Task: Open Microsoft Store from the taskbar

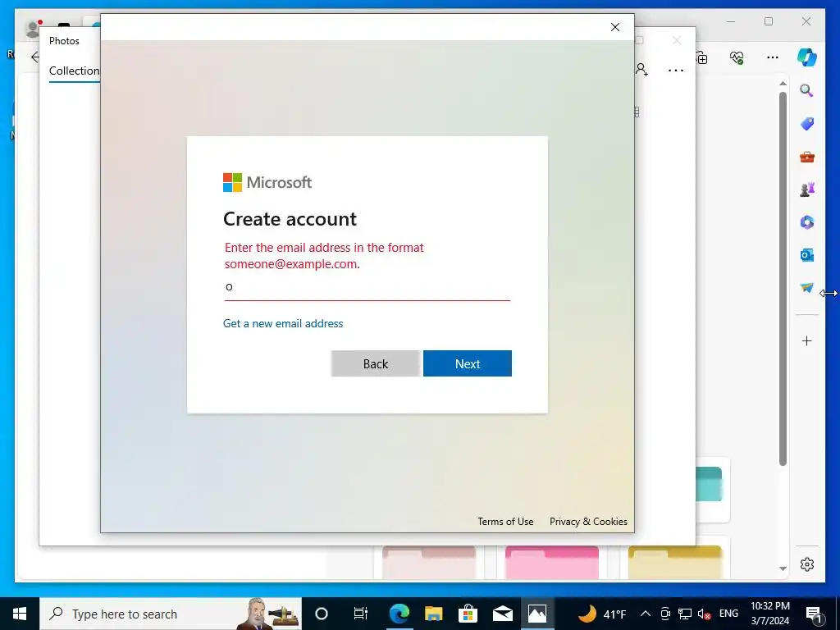Action: point(468,614)
